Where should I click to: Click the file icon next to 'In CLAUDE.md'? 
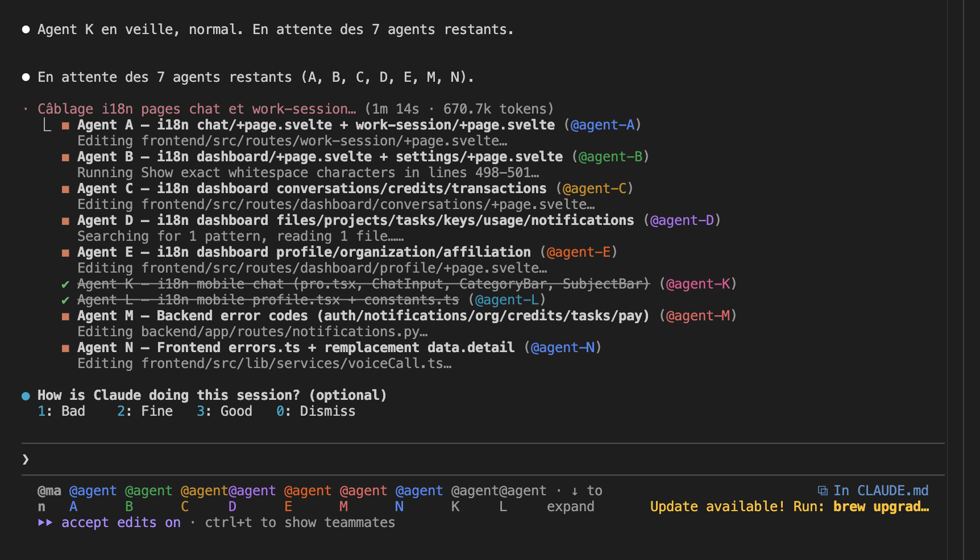(823, 490)
